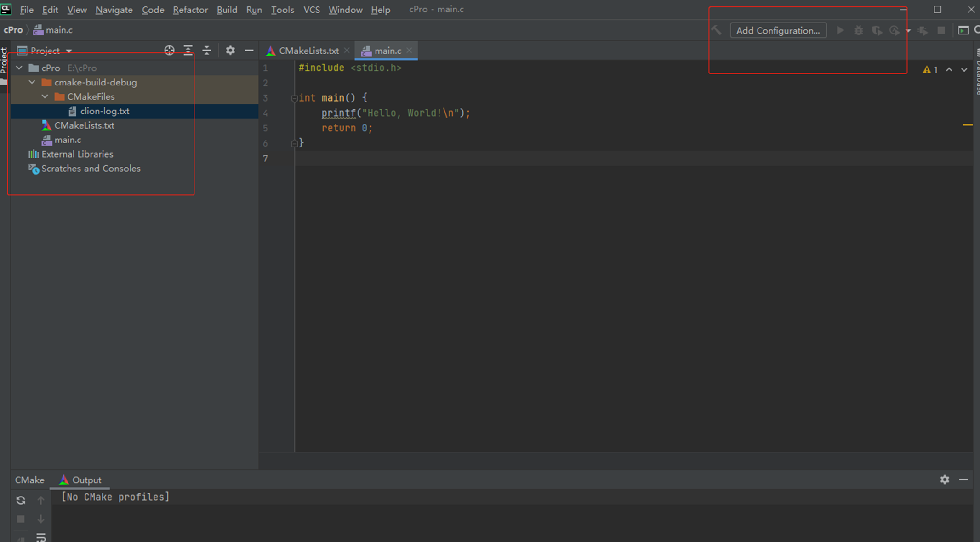Collapse the cmake-build-debug folder
This screenshot has width=980, height=542.
coord(32,82)
